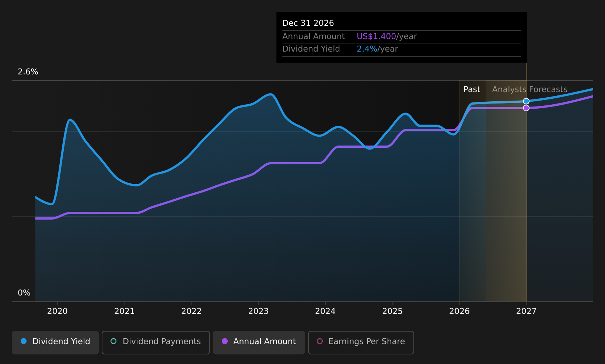Click the 2026 x-axis label
The image size is (605, 364).
click(459, 311)
